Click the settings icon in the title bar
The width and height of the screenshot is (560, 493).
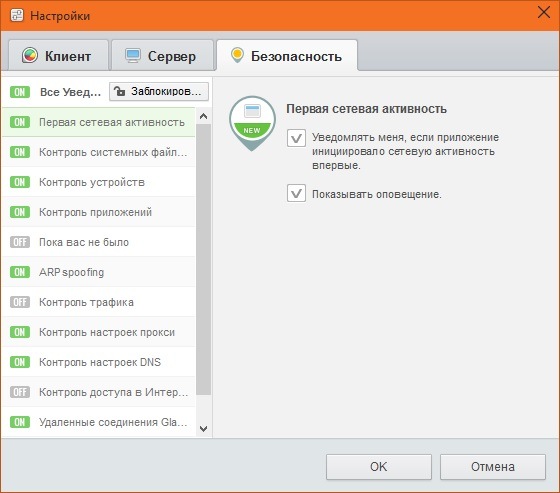point(17,15)
